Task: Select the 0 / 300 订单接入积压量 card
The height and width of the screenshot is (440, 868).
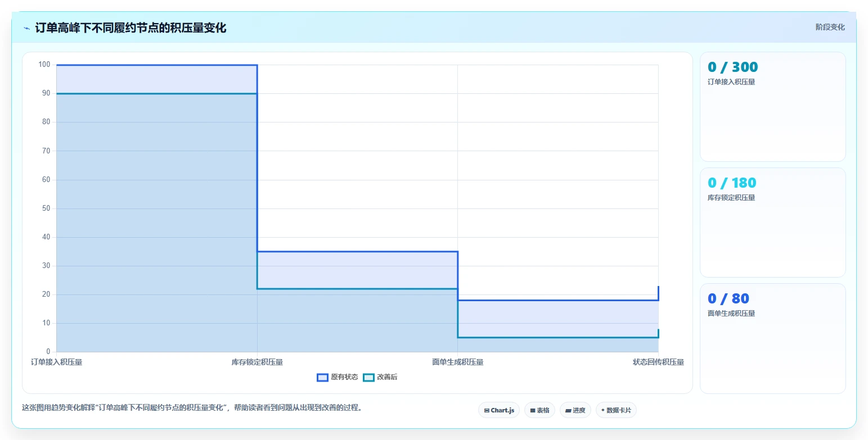Action: point(773,107)
